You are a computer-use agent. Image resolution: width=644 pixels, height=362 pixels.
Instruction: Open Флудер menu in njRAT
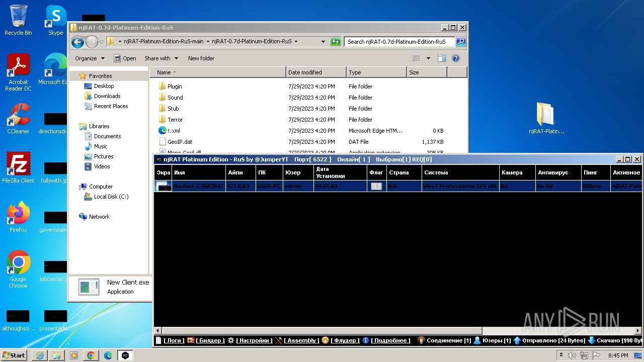point(345,340)
